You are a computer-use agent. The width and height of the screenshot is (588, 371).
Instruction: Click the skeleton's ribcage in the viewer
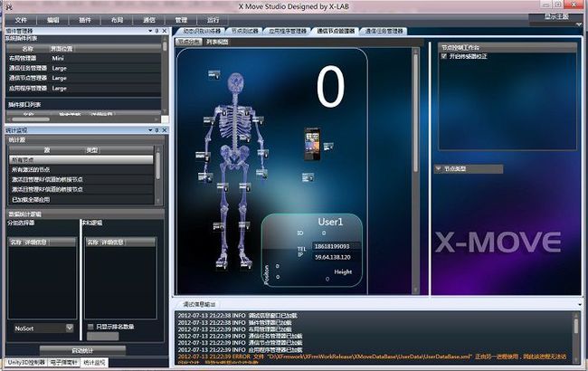(x=235, y=120)
